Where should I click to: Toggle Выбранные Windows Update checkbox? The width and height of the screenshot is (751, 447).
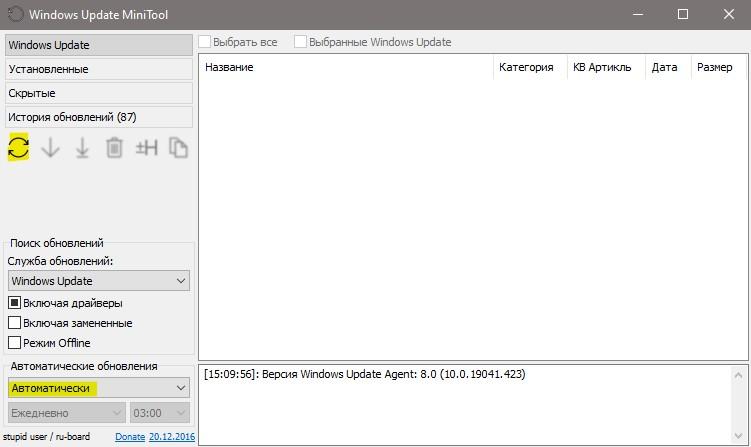coord(300,42)
